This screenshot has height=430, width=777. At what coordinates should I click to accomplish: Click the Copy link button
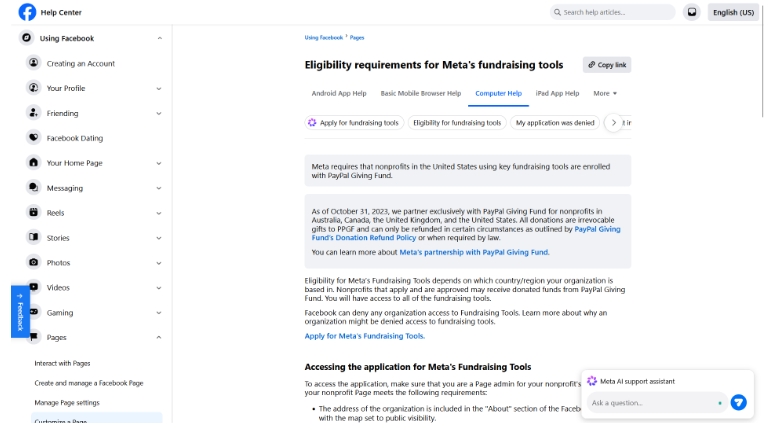tap(607, 65)
